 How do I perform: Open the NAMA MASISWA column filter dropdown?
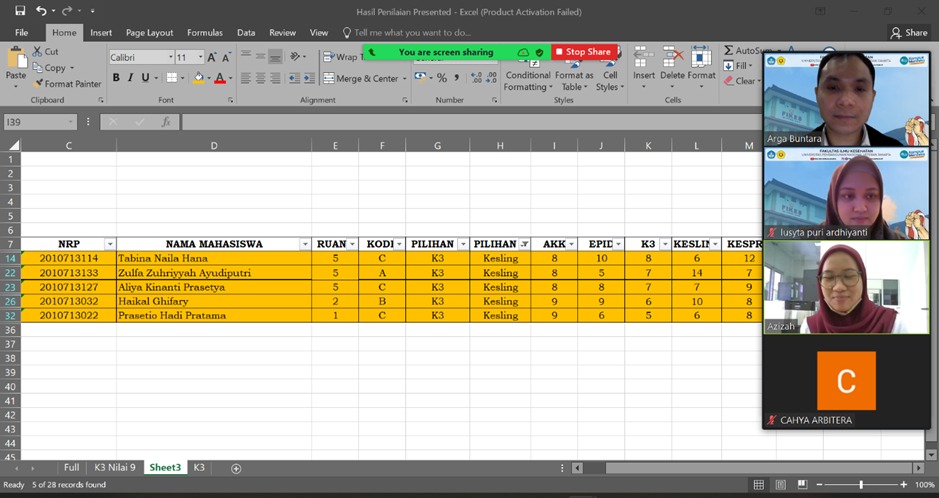(304, 244)
